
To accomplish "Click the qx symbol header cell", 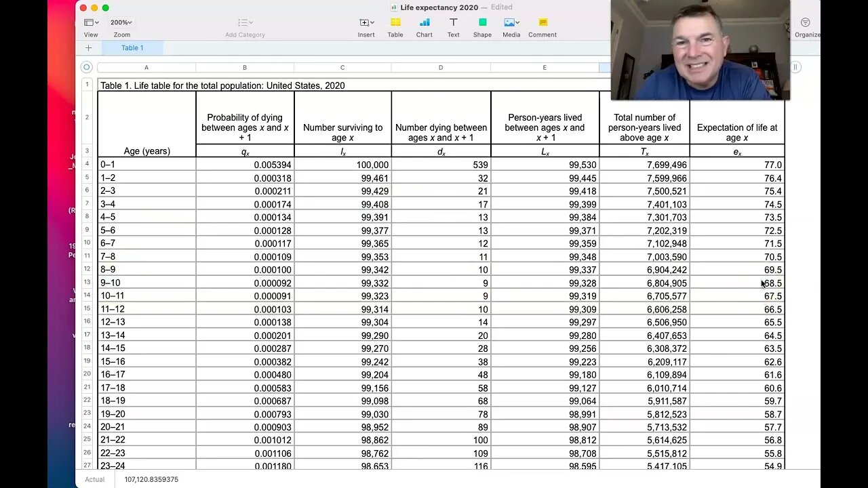I will pos(245,151).
